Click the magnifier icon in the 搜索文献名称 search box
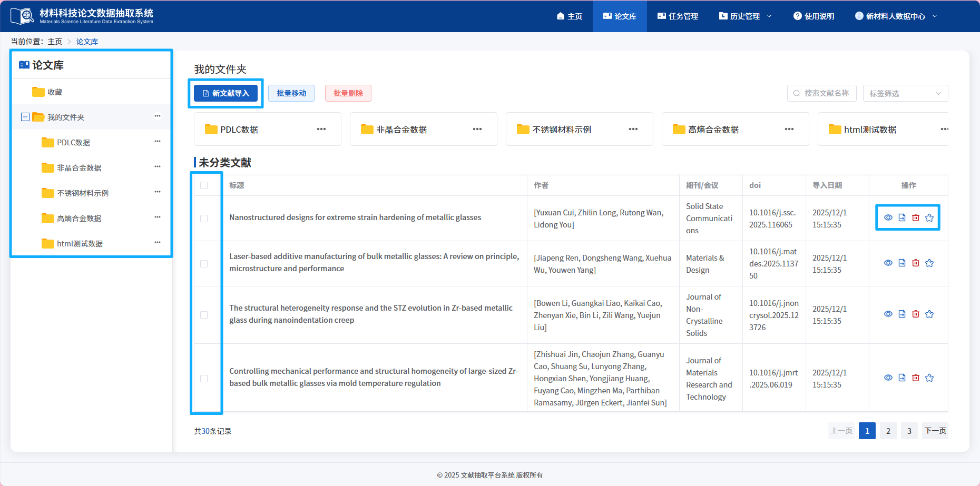980x486 pixels. coord(797,93)
